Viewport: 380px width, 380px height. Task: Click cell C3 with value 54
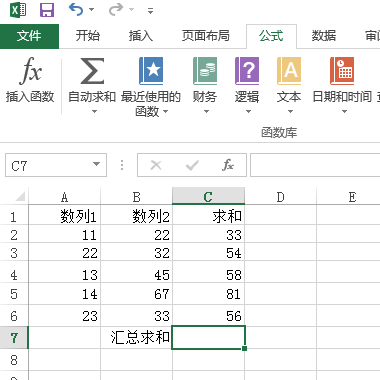coord(208,253)
